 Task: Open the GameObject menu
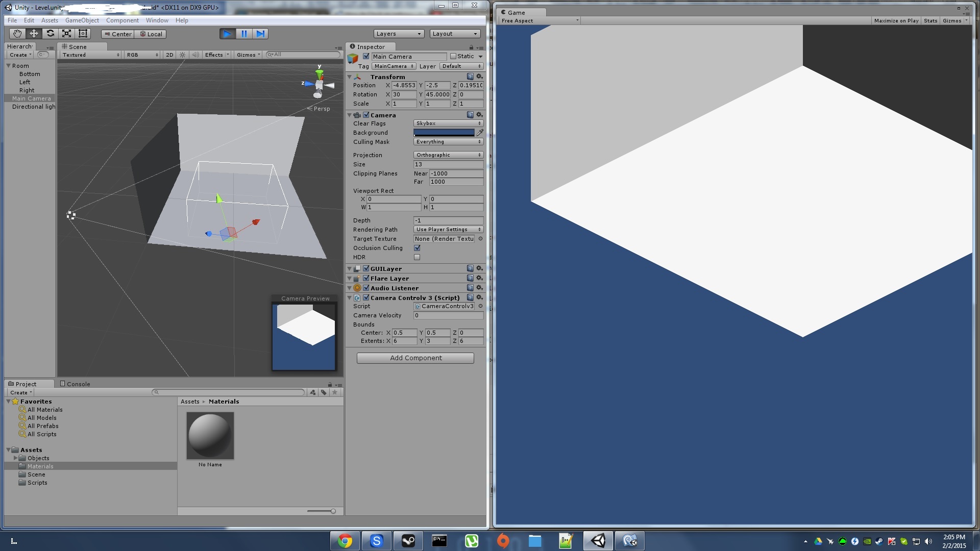point(82,20)
